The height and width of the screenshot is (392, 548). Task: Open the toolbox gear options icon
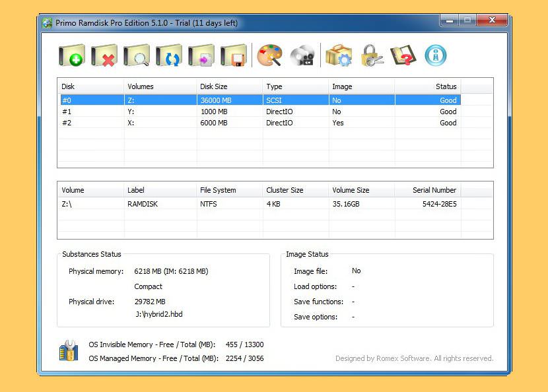click(339, 55)
